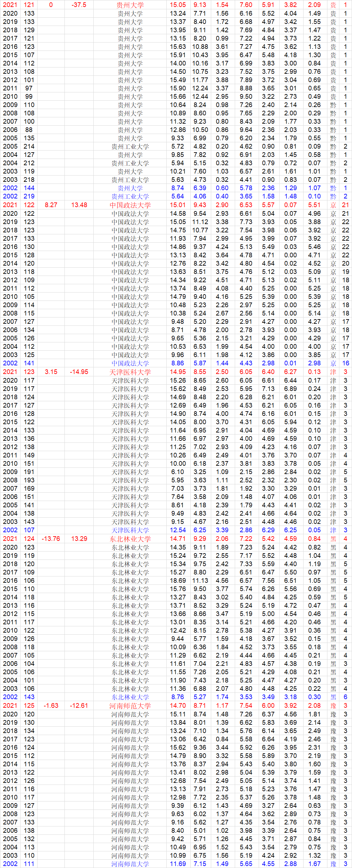
Task: Select the red 河南师范大学 name in 2021 row
Action: (x=130, y=705)
